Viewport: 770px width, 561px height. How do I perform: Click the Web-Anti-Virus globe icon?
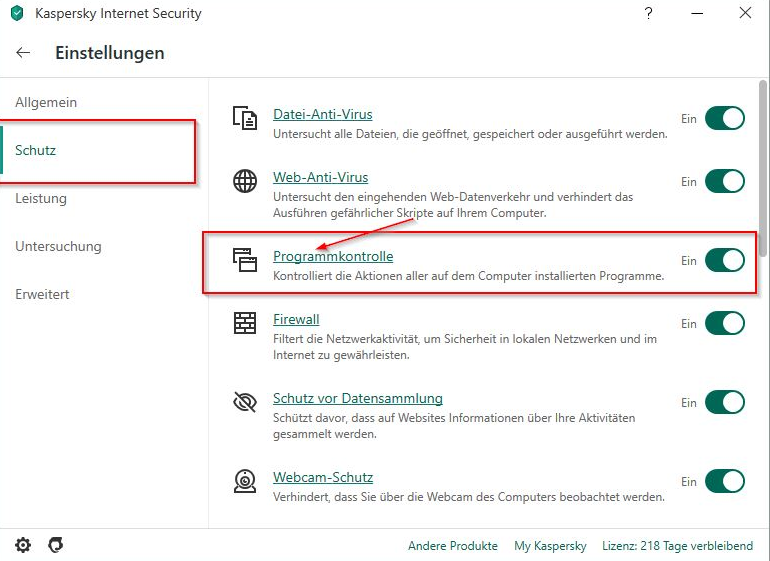coord(245,181)
